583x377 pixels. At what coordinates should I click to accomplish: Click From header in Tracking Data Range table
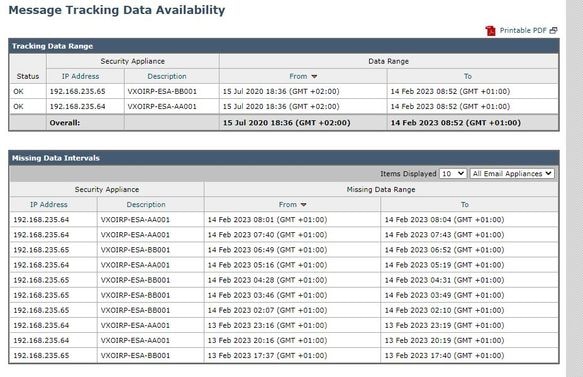pyautogui.click(x=298, y=76)
